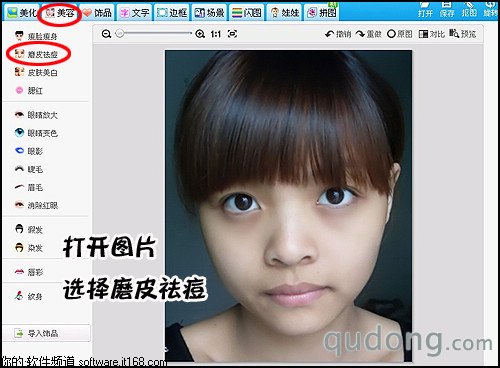Switch to the 边框 border tab
Viewport: 500px width, 368px height.
point(172,13)
